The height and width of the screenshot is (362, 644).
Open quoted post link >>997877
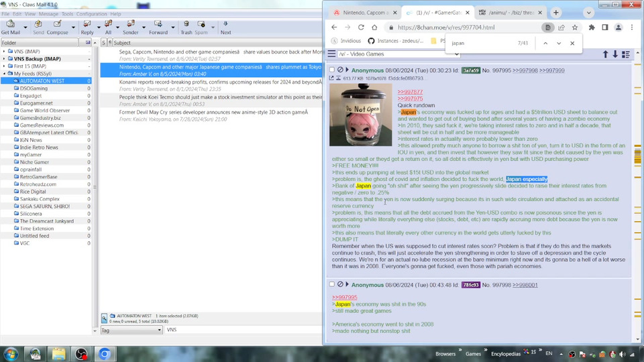click(410, 92)
